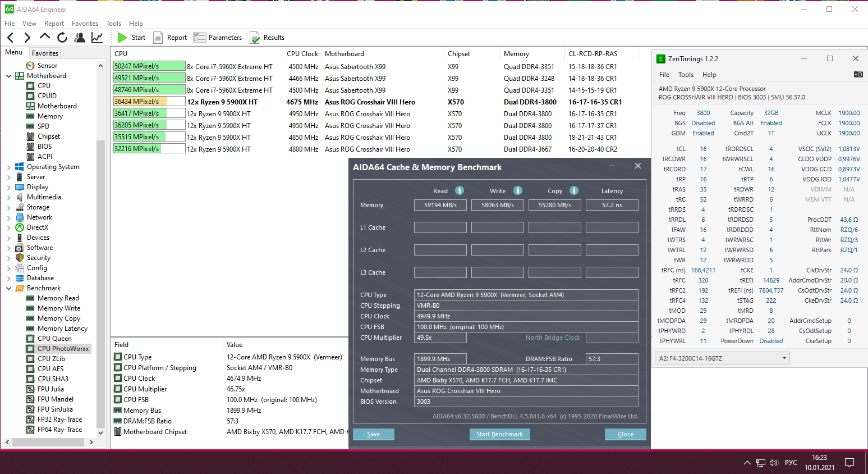Open the A2: F4-3200C14-16GTZ module dropdown
The image size is (868, 474).
point(722,358)
